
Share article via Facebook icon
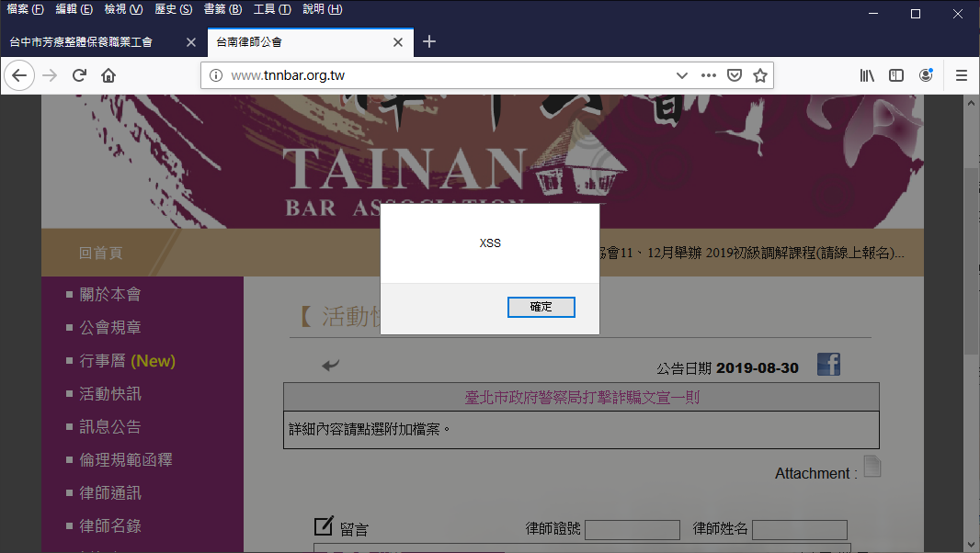828,365
